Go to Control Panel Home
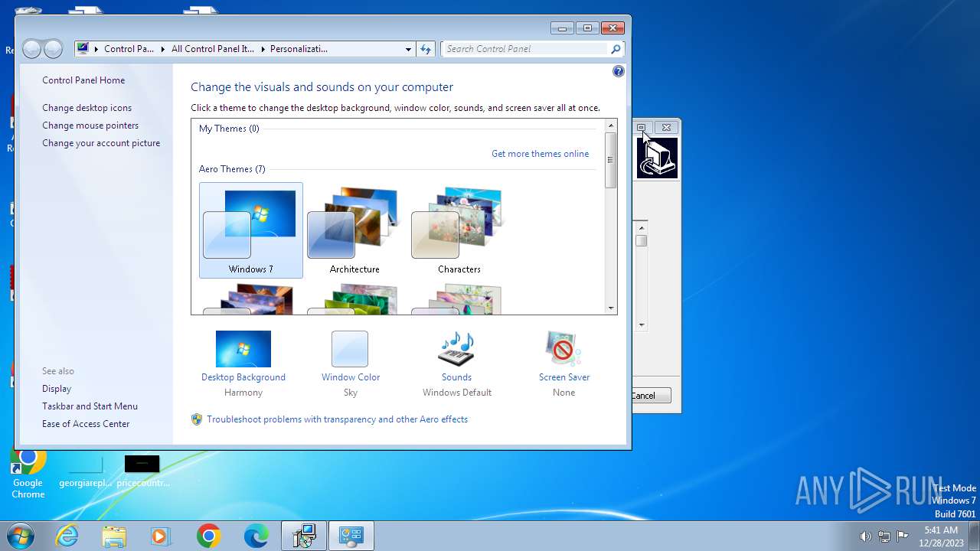980x551 pixels. click(83, 80)
